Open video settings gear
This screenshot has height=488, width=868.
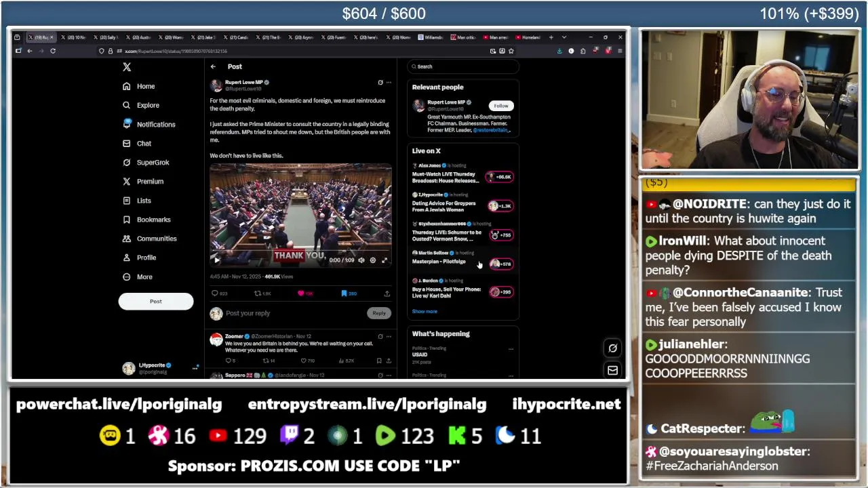click(x=373, y=260)
